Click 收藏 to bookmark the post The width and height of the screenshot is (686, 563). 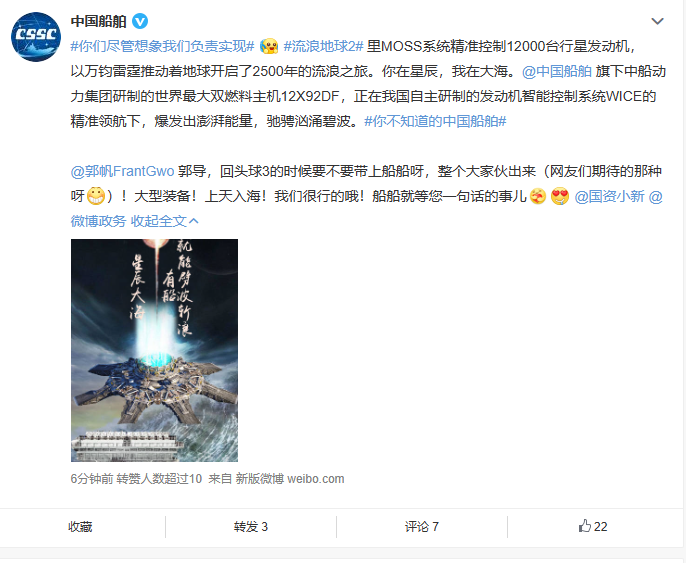coord(80,526)
